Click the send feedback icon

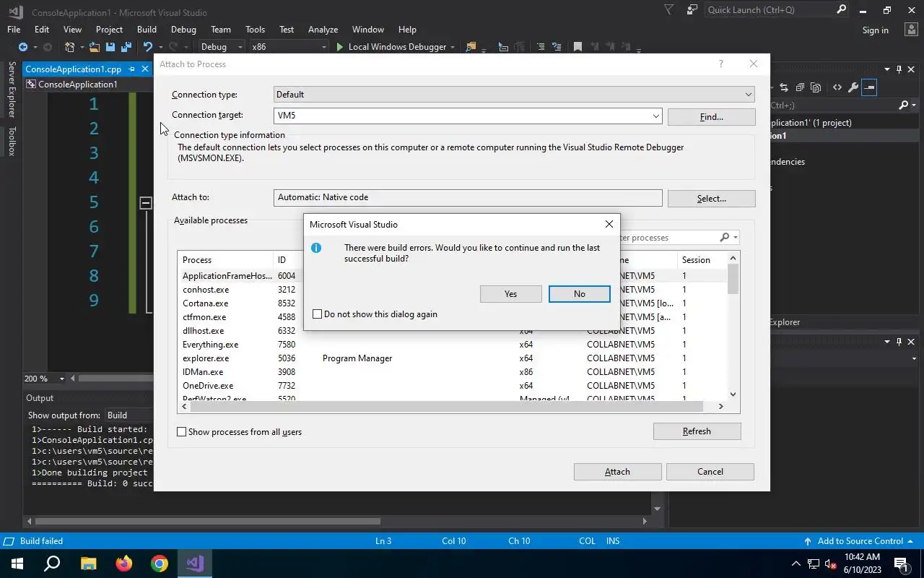click(x=692, y=10)
